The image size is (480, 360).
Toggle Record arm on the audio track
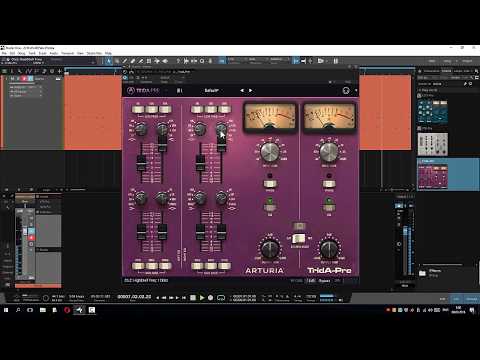(24, 79)
